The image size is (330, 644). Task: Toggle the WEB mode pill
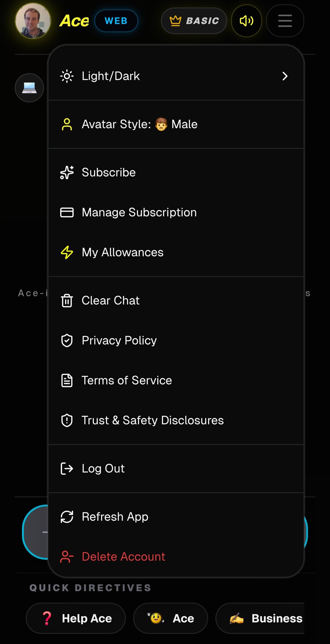[116, 21]
